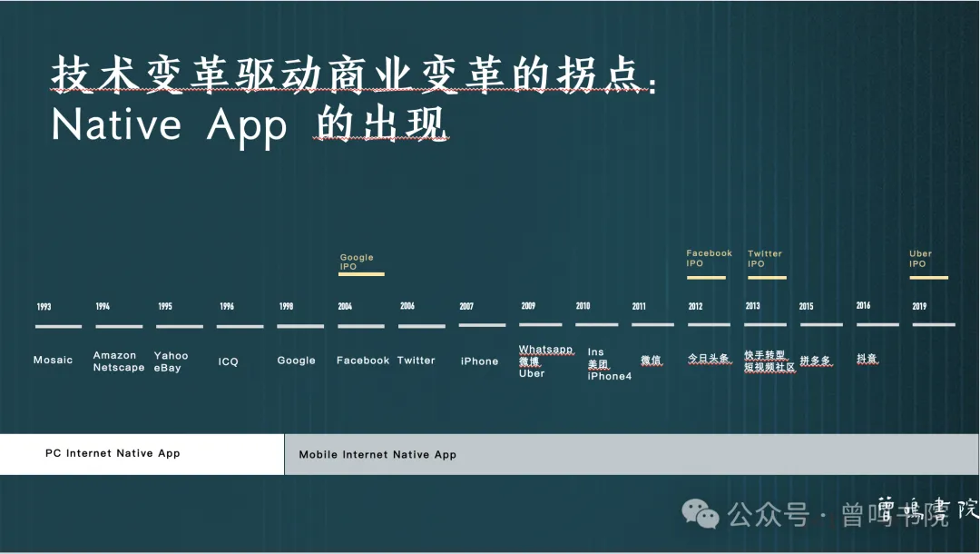Image resolution: width=980 pixels, height=554 pixels.
Task: Select the word "Yahoo"
Action: tap(171, 356)
